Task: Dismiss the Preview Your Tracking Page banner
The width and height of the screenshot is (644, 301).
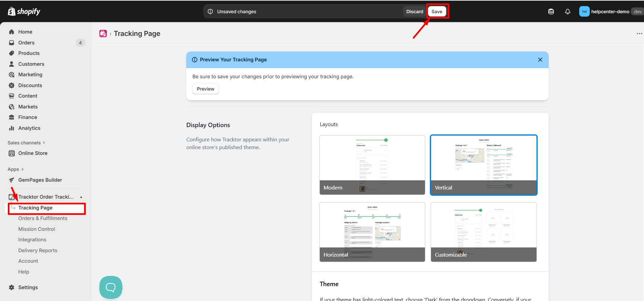Action: 540,60
